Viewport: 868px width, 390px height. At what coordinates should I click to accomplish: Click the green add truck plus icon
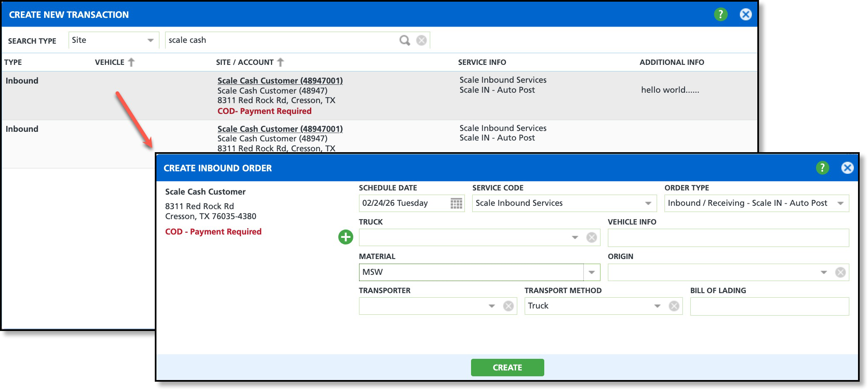click(x=346, y=237)
